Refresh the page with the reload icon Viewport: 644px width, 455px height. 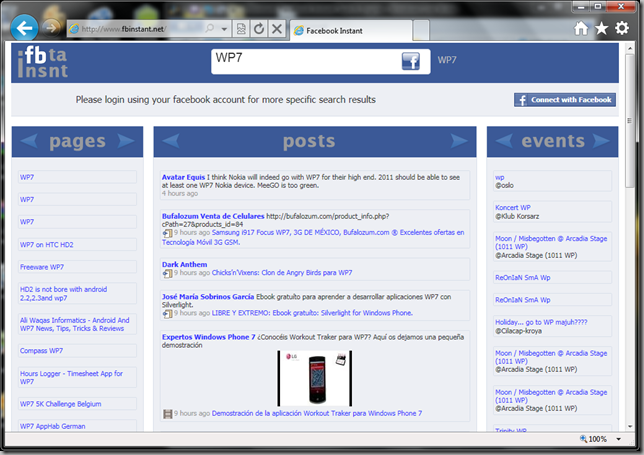click(x=259, y=29)
